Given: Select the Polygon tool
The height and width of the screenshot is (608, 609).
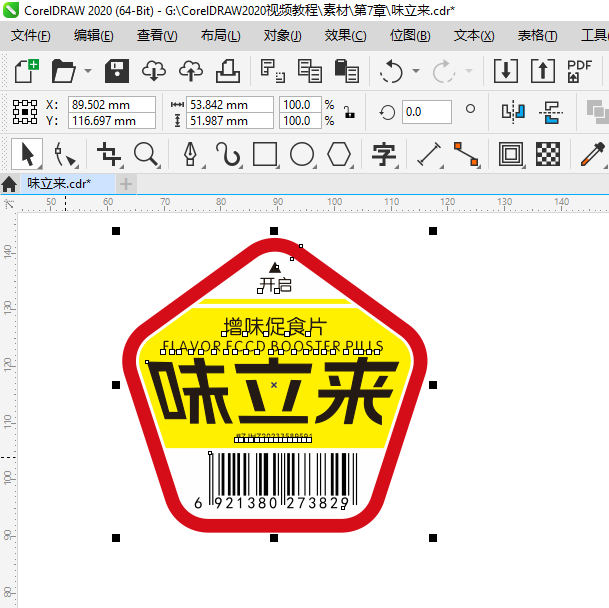Looking at the screenshot, I should click(339, 154).
